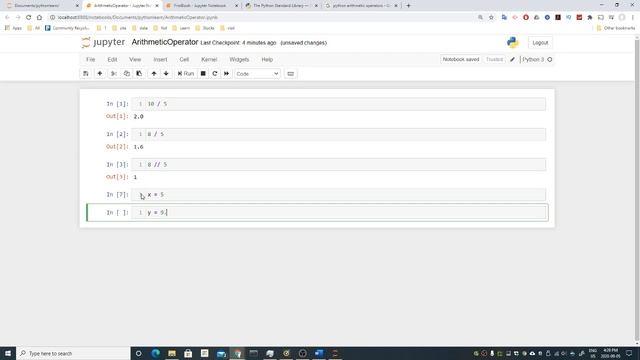Open the Stocks bookmark folder

(x=205, y=28)
